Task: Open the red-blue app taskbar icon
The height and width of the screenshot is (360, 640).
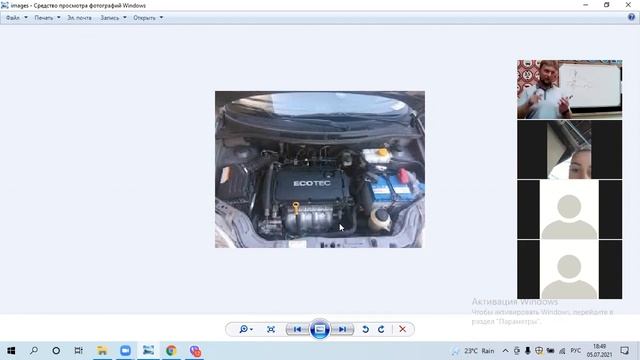Action: [x=195, y=351]
